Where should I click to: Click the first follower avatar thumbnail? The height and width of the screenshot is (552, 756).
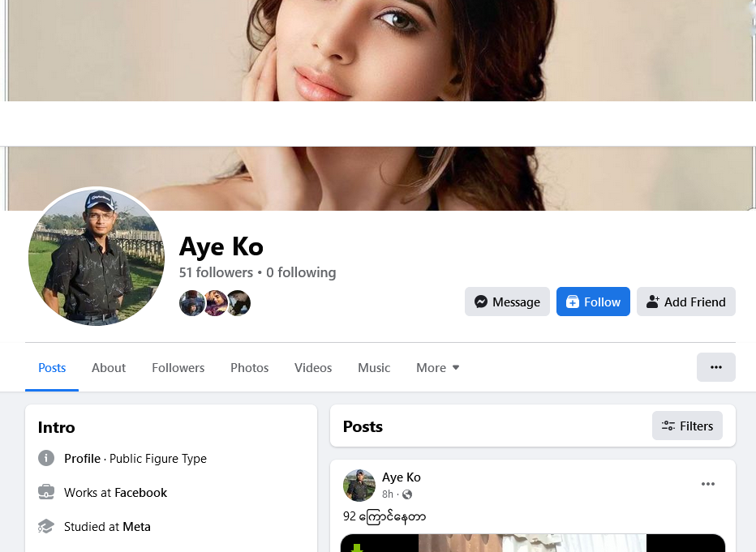pyautogui.click(x=191, y=303)
